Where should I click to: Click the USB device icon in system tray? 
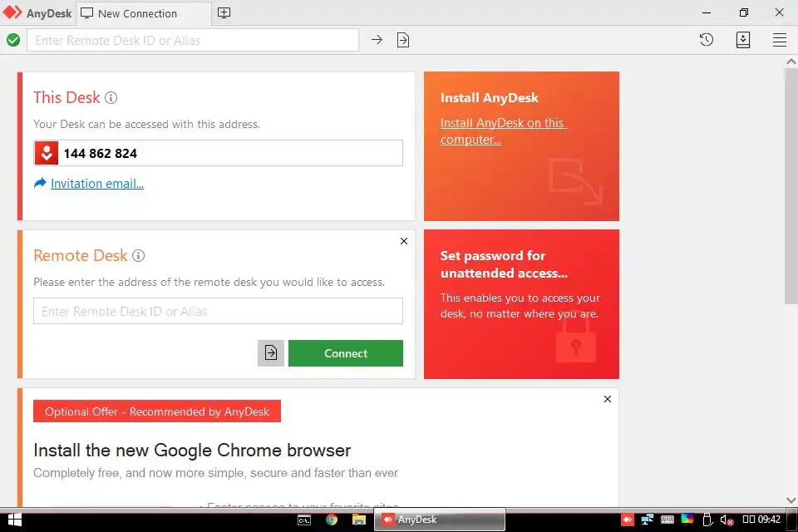pyautogui.click(x=707, y=520)
